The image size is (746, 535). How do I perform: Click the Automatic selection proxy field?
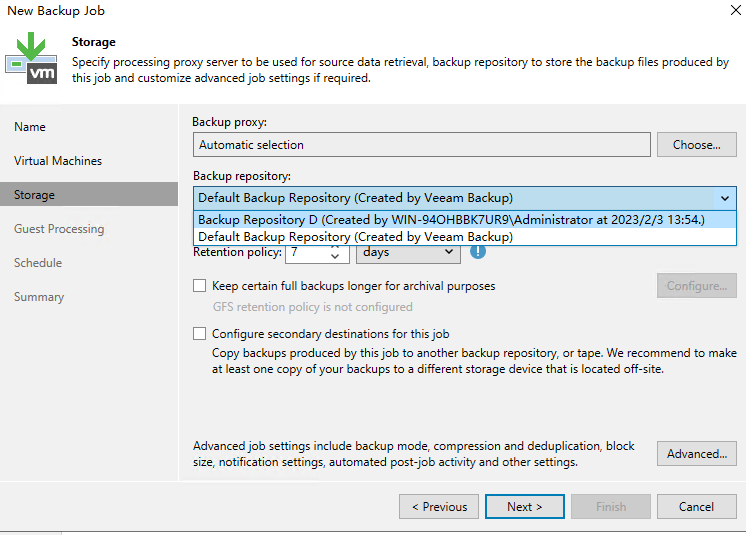(x=422, y=145)
